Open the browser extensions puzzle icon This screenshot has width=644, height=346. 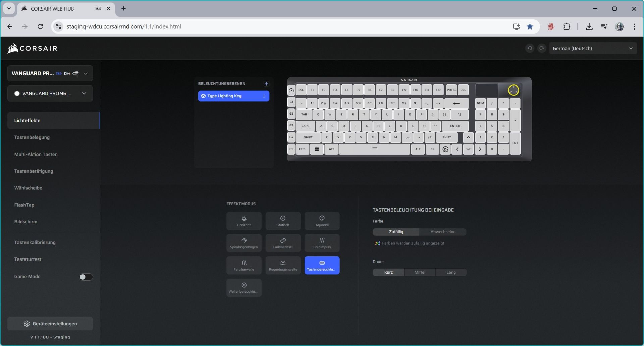[567, 27]
